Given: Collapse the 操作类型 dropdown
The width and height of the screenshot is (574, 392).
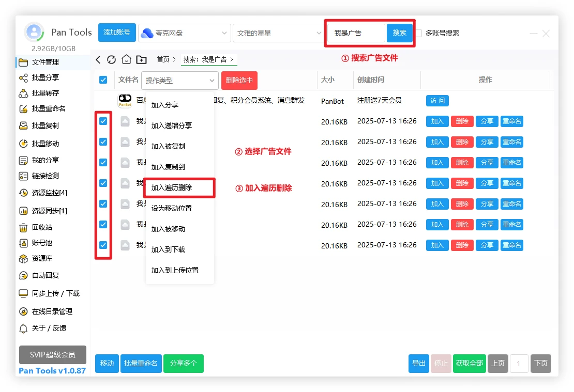Looking at the screenshot, I should click(180, 80).
